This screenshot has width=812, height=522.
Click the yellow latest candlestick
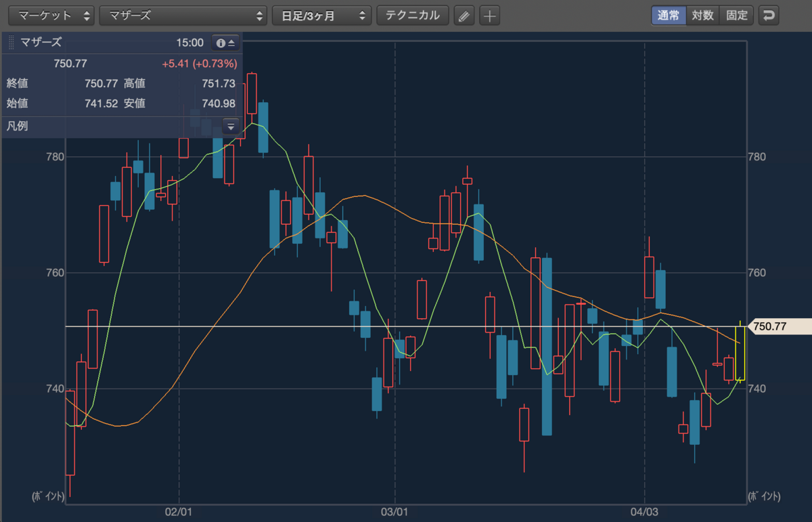(x=740, y=353)
